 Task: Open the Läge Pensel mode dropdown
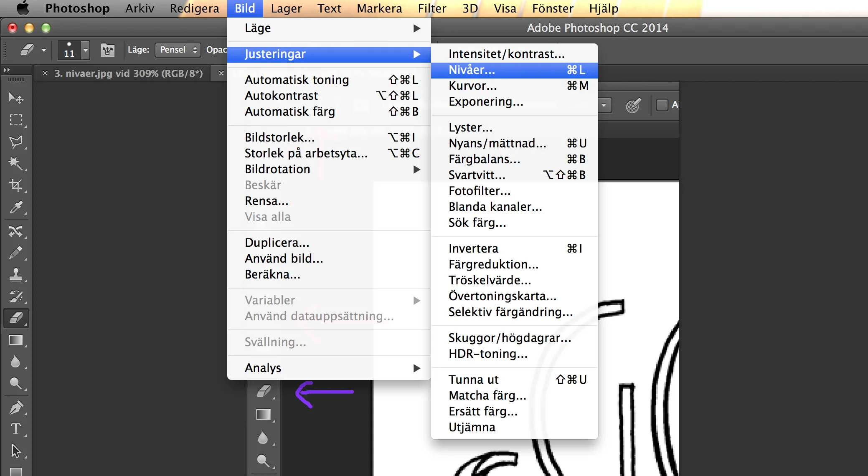(178, 50)
